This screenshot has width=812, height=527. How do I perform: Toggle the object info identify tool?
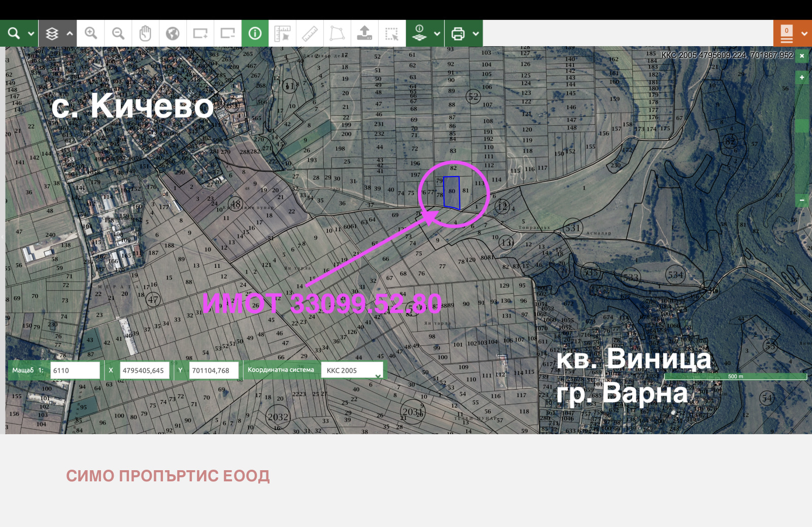(x=255, y=33)
